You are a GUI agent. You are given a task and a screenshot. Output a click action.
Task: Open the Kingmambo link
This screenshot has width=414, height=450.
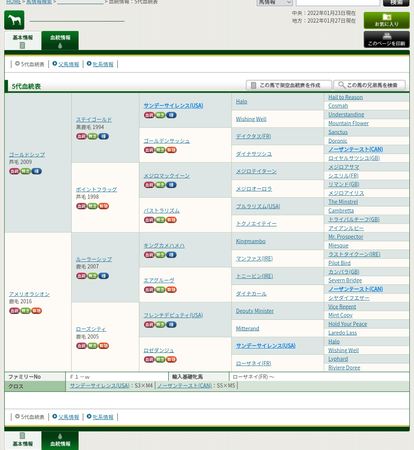point(251,241)
